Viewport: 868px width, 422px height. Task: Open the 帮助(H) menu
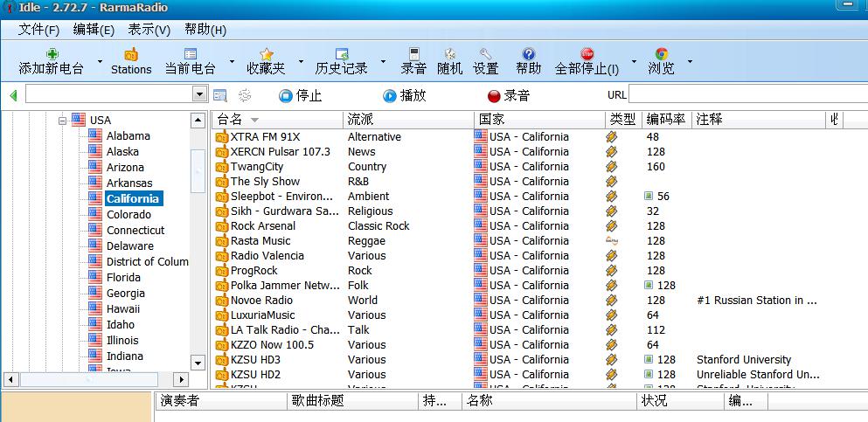coord(205,30)
